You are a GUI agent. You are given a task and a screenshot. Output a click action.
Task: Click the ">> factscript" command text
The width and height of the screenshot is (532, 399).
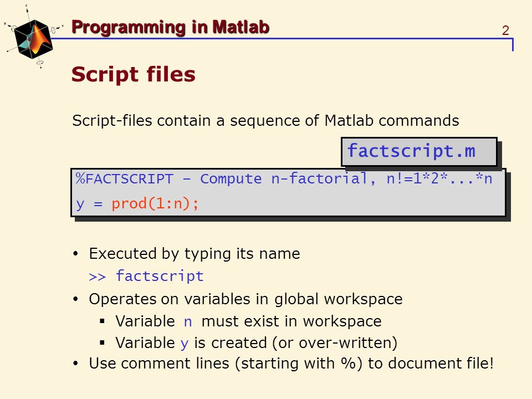(146, 276)
